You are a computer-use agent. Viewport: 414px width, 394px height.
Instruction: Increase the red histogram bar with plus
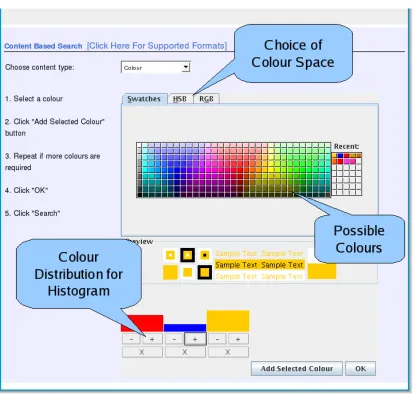click(152, 339)
